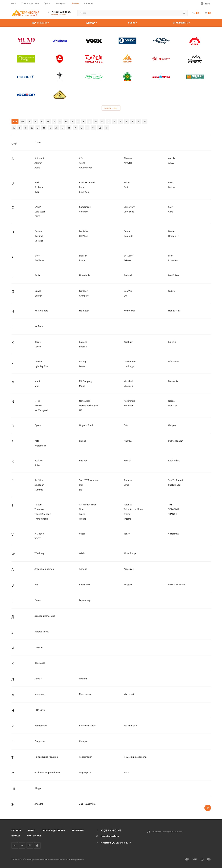Image resolution: width=222 pixels, height=868 pixels.
Task: Click the YouTube icon in footer
Action: [x=30, y=845]
